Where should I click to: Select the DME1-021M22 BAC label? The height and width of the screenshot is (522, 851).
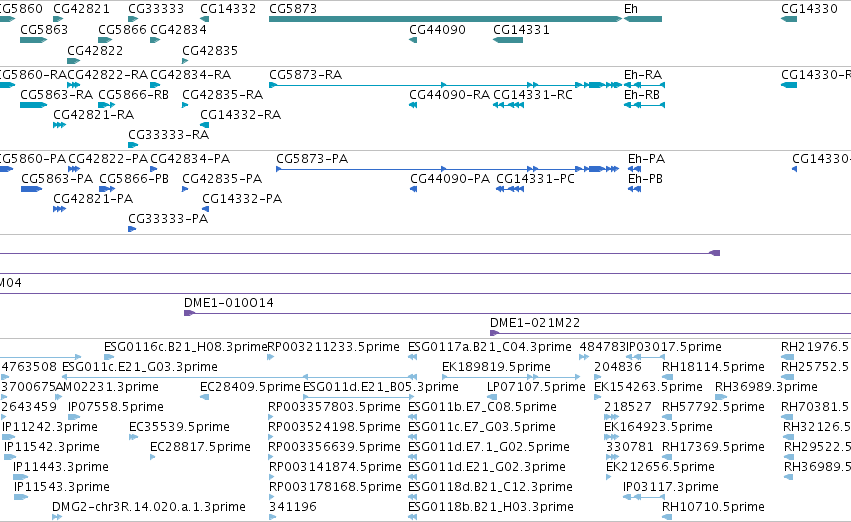535,323
